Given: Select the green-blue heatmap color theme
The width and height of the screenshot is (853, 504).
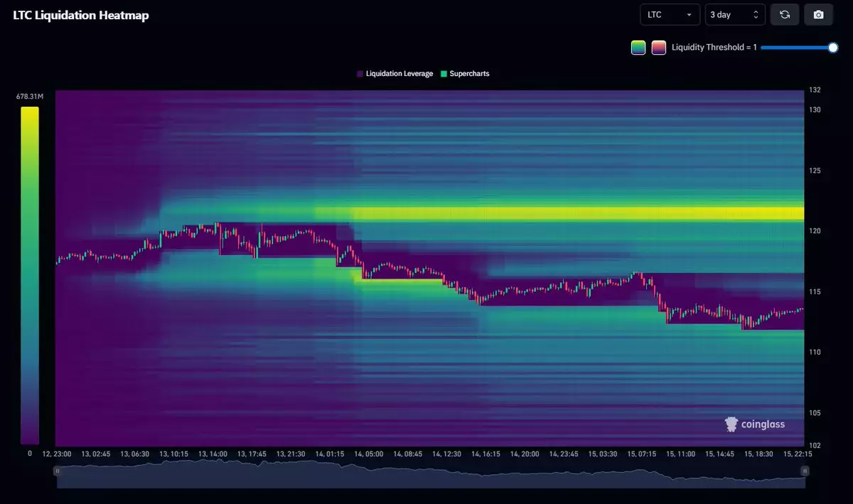Looking at the screenshot, I should coord(638,48).
